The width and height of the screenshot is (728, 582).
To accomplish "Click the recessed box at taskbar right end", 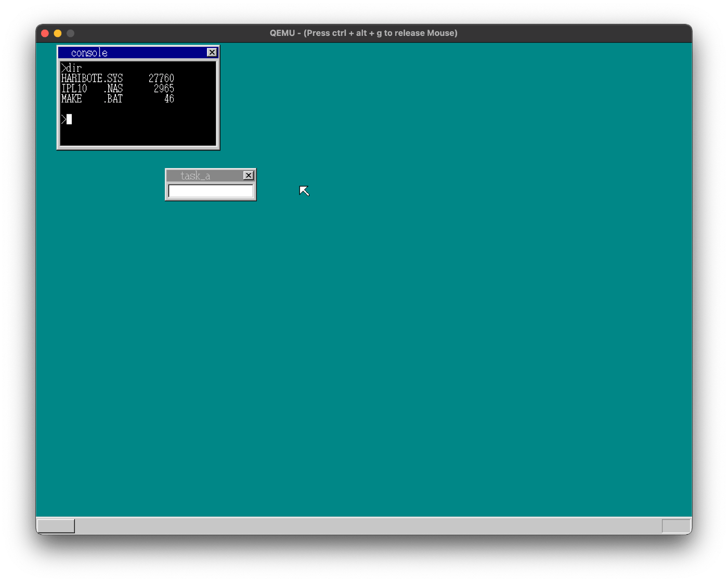I will click(x=676, y=526).
